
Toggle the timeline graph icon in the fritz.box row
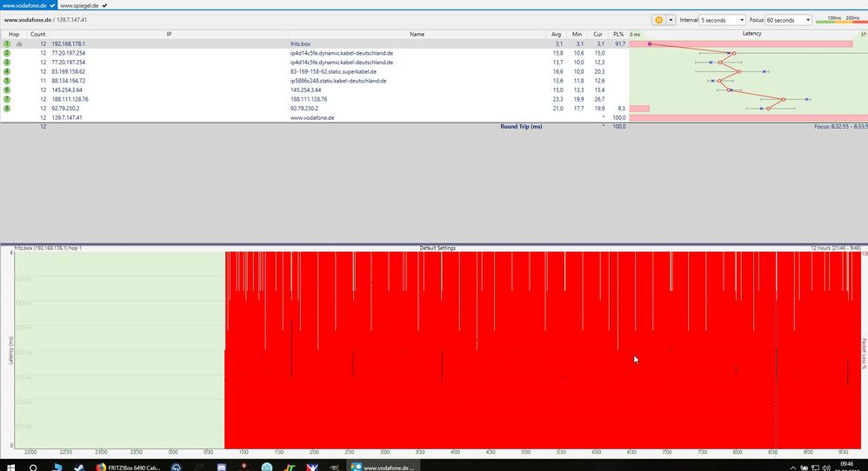click(x=19, y=43)
